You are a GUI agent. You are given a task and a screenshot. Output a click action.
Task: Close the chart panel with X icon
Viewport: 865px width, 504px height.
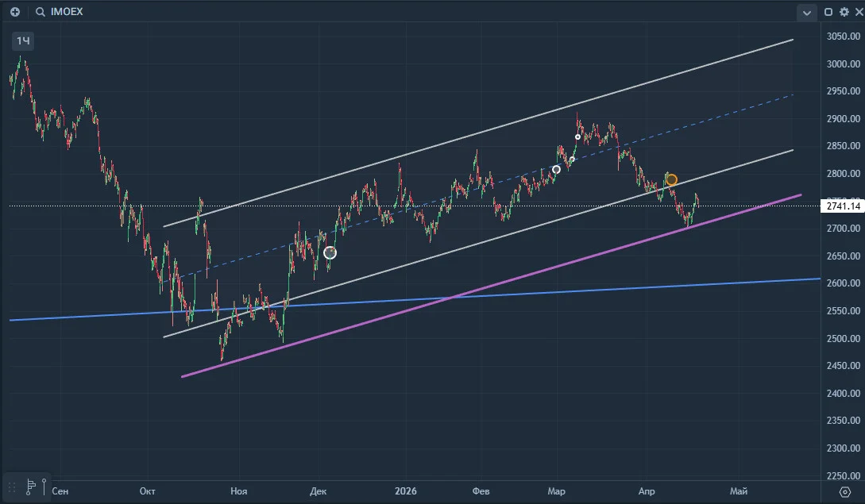pos(859,12)
